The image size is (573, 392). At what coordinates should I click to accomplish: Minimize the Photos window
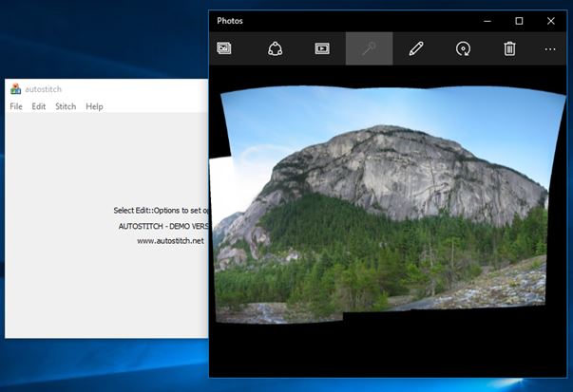pyautogui.click(x=488, y=20)
